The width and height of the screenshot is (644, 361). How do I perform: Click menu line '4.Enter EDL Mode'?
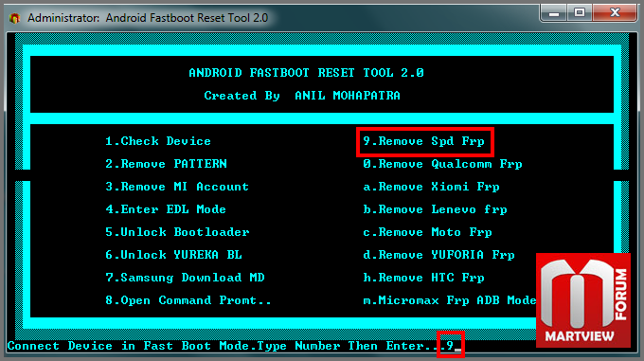pyautogui.click(x=166, y=209)
